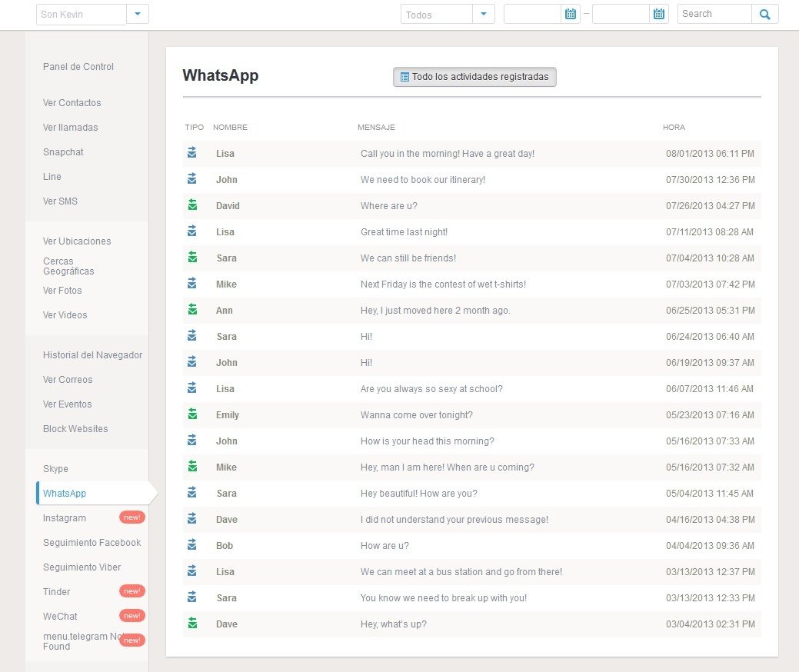Select Line in sidebar
This screenshot has height=672, width=799.
[52, 176]
